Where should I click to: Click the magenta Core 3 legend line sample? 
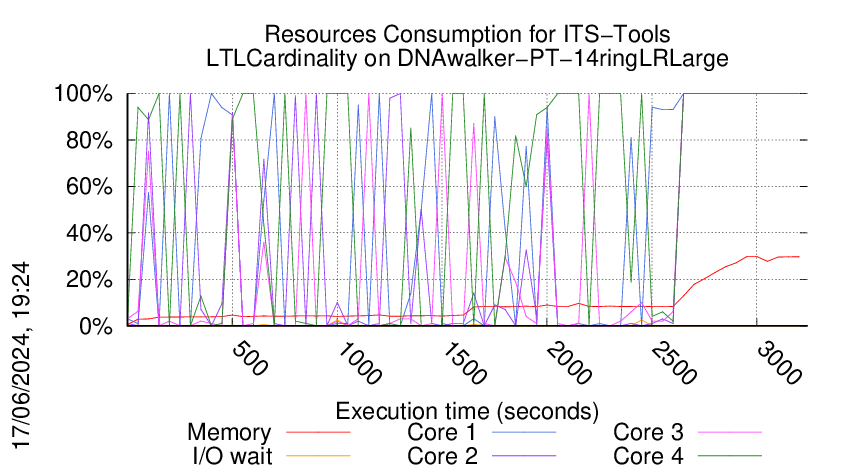pos(730,432)
